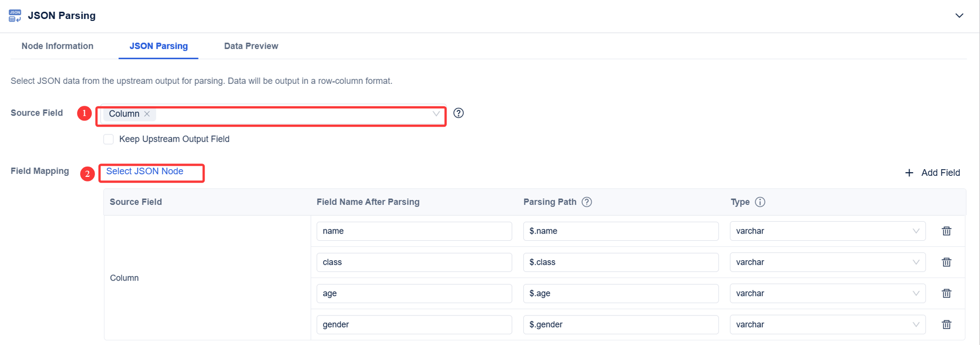Image resolution: width=980 pixels, height=345 pixels.
Task: Click the Parsing Path help icon
Action: pos(587,202)
